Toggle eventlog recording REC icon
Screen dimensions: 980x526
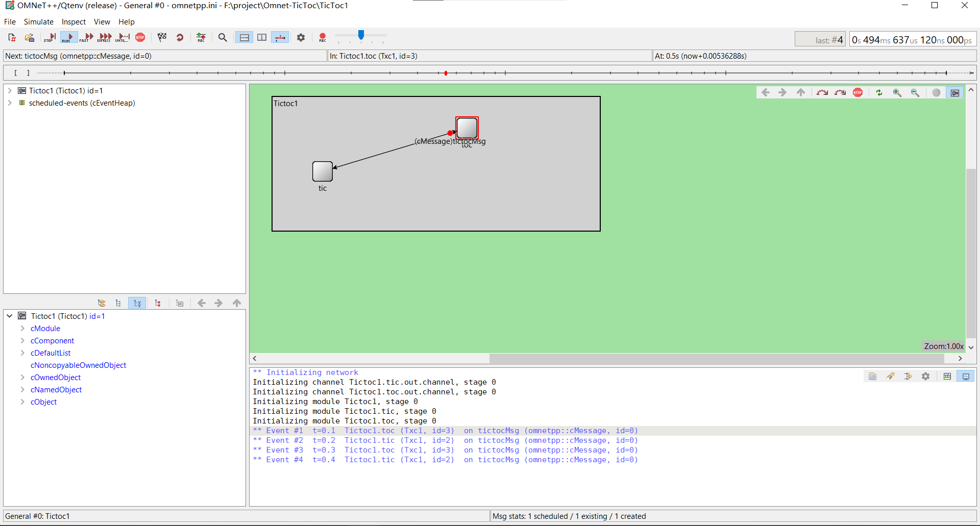click(201, 37)
